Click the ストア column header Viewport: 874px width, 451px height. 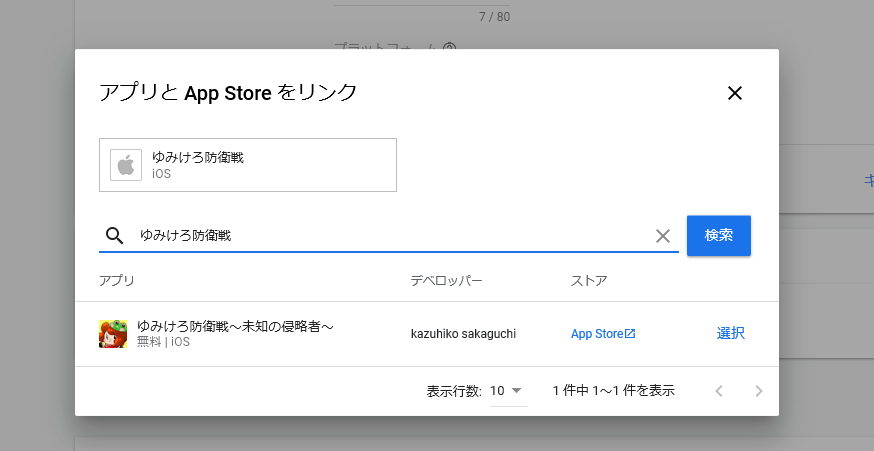(589, 280)
